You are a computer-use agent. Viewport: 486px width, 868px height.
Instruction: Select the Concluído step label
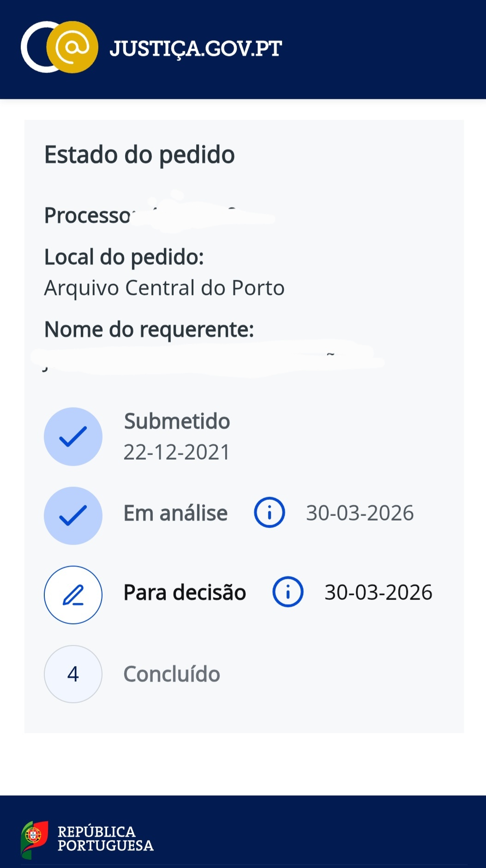click(172, 674)
